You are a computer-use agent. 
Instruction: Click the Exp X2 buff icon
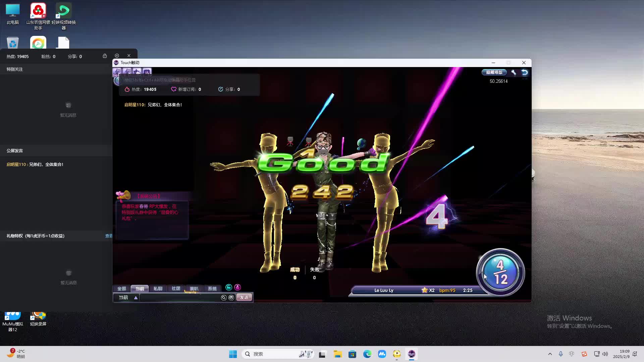(117, 71)
